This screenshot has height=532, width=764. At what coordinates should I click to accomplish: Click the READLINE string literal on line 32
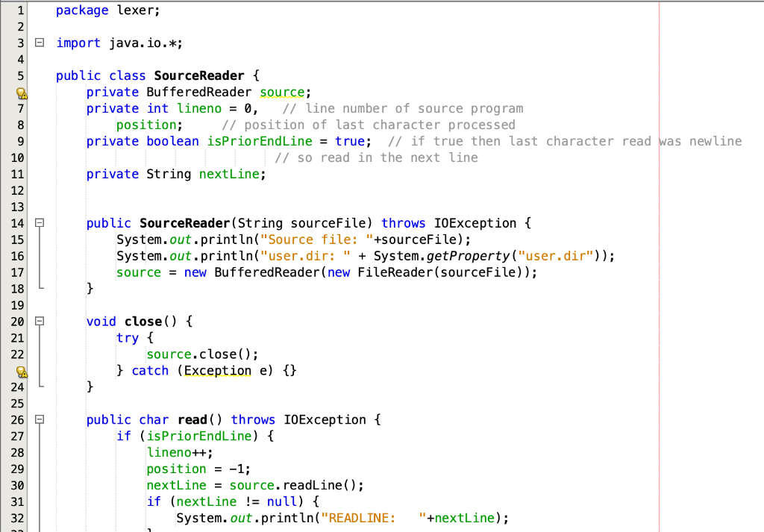(359, 518)
